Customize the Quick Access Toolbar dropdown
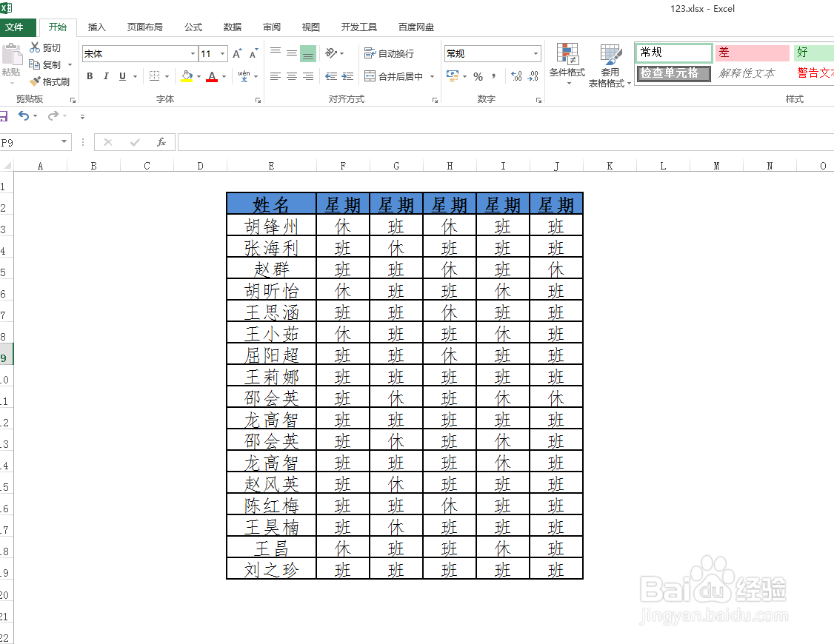 (x=82, y=116)
